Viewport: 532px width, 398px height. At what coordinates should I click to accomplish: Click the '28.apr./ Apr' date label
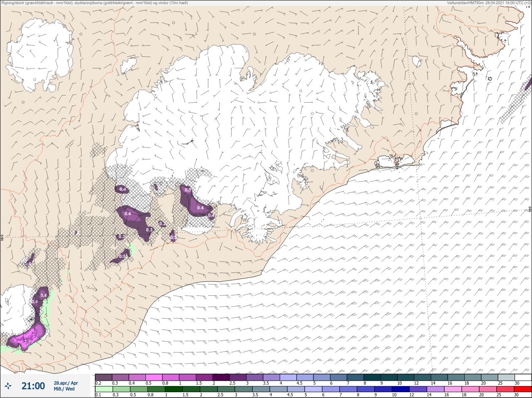pyautogui.click(x=66, y=383)
